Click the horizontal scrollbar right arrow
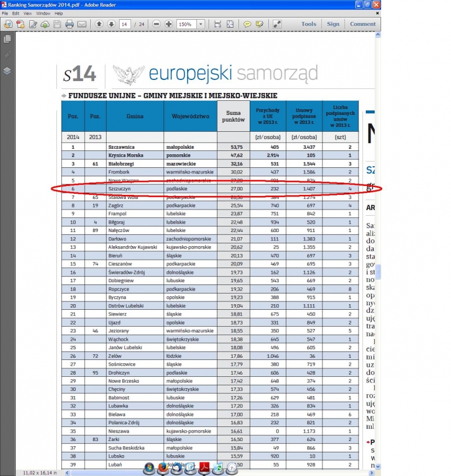The height and width of the screenshot is (476, 451). [x=371, y=473]
